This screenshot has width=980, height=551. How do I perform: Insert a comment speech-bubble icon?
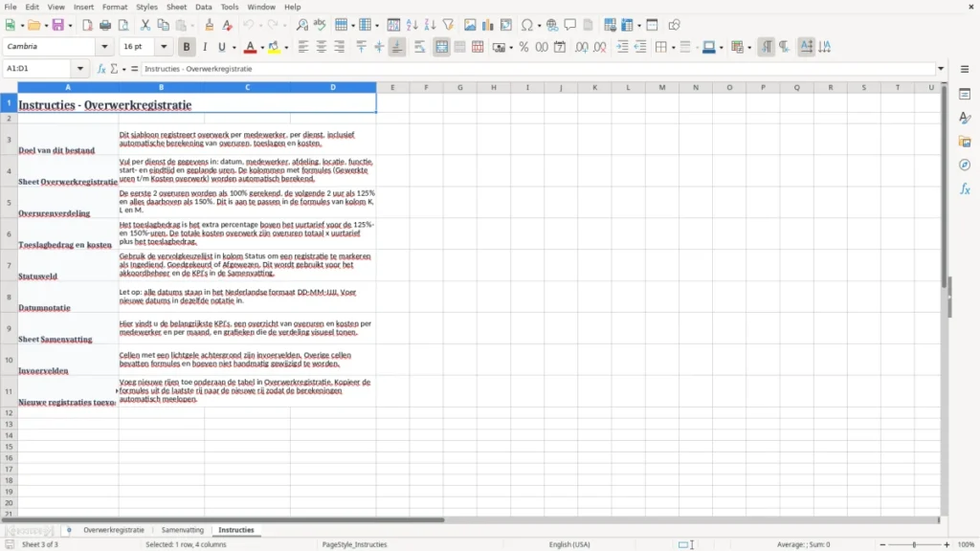point(570,25)
